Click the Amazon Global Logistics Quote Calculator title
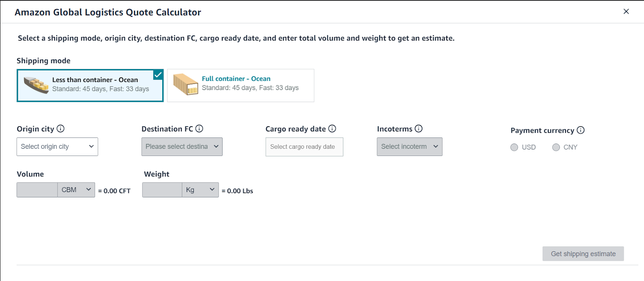Image resolution: width=644 pixels, height=281 pixels. coord(107,12)
